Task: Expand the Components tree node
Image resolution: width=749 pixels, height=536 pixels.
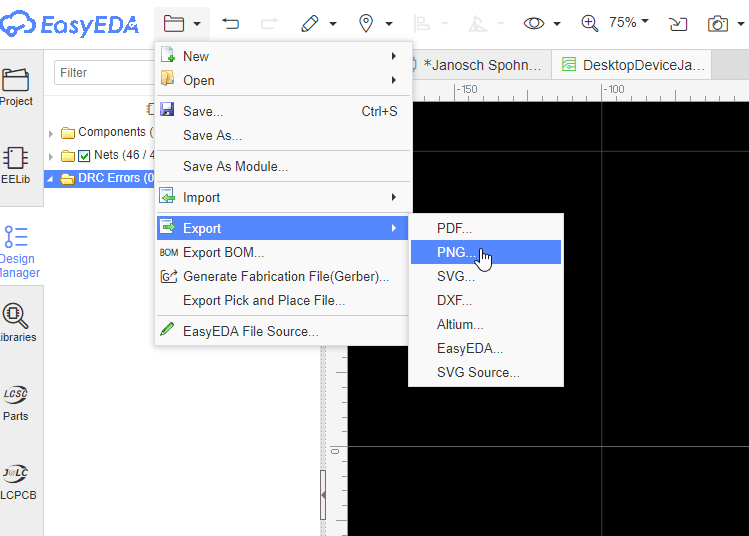Action: click(x=51, y=133)
